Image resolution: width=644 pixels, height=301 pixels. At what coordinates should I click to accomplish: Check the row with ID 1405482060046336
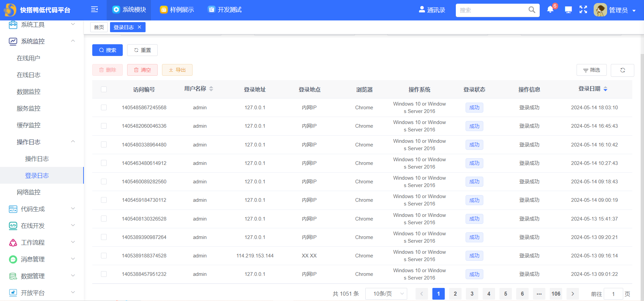click(x=104, y=126)
